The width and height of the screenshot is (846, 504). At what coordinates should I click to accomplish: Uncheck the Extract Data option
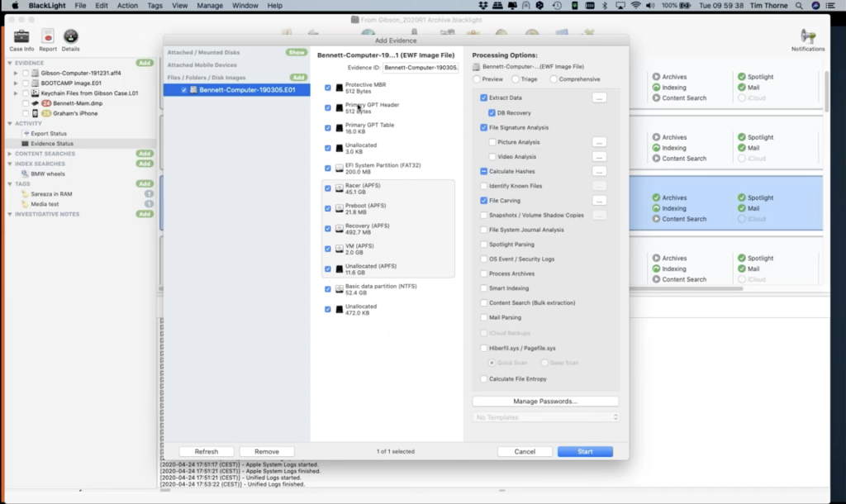click(x=483, y=97)
